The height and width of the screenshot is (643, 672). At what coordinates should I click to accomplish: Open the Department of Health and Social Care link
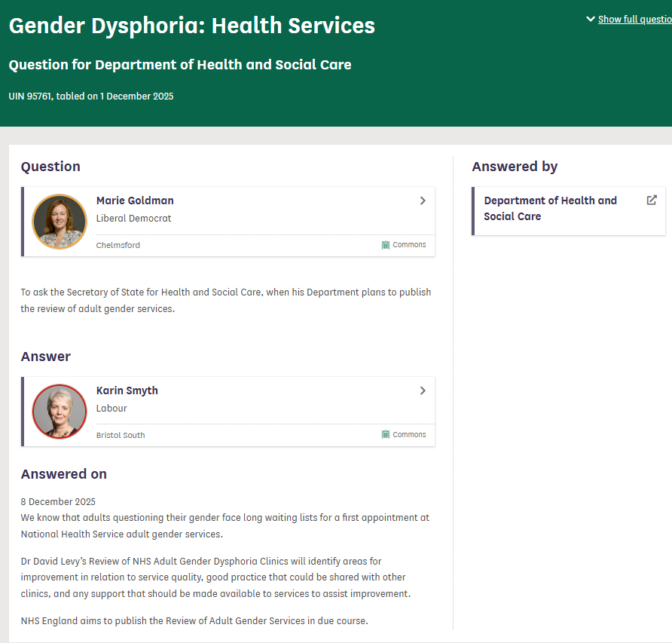pyautogui.click(x=550, y=208)
